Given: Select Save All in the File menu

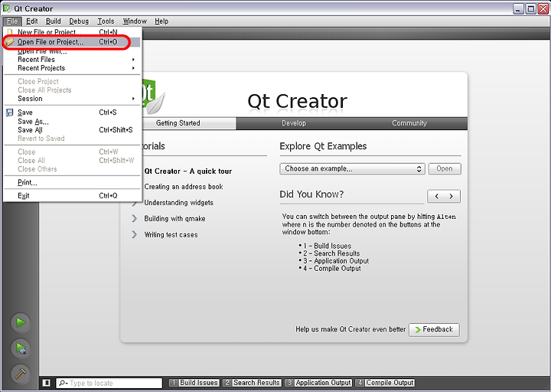Looking at the screenshot, I should pos(73,129).
